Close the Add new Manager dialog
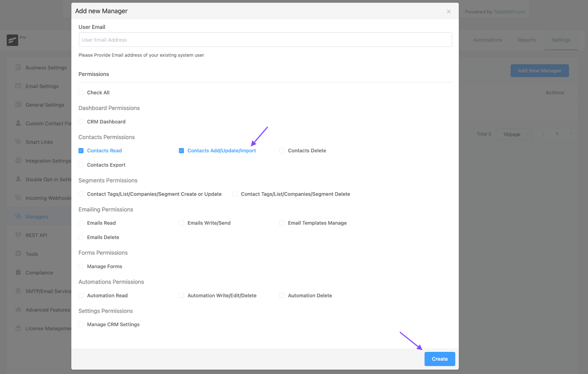588x374 pixels. (449, 12)
